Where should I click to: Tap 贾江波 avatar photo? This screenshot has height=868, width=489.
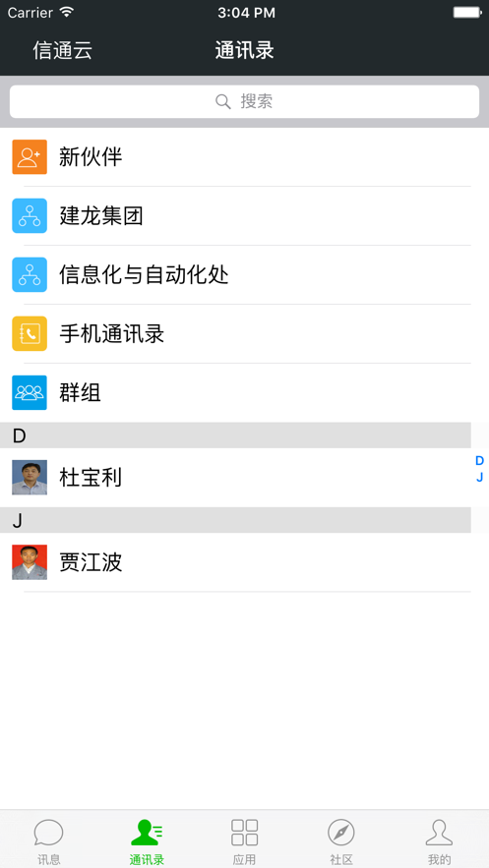click(30, 562)
